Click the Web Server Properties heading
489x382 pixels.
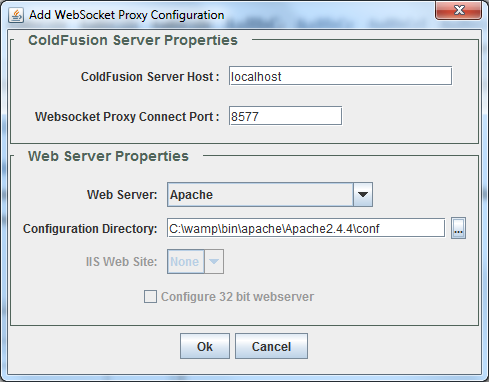[x=108, y=156]
